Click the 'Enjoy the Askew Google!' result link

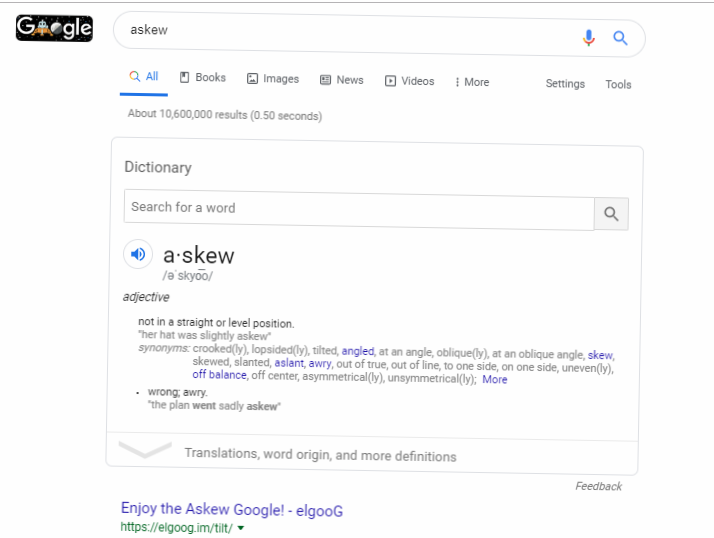point(232,510)
